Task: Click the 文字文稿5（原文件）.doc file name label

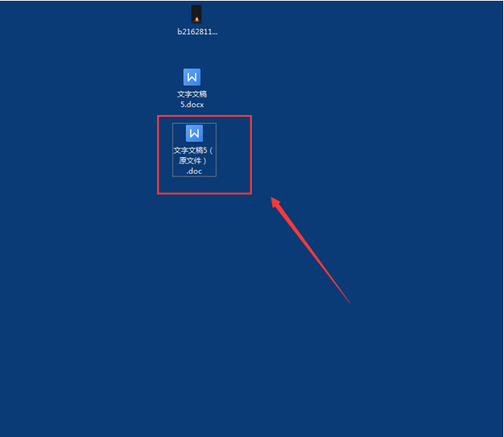Action: pos(194,161)
